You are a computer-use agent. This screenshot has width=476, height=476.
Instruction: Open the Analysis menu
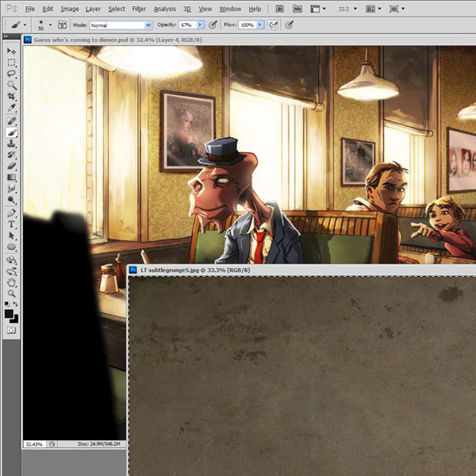[x=164, y=9]
